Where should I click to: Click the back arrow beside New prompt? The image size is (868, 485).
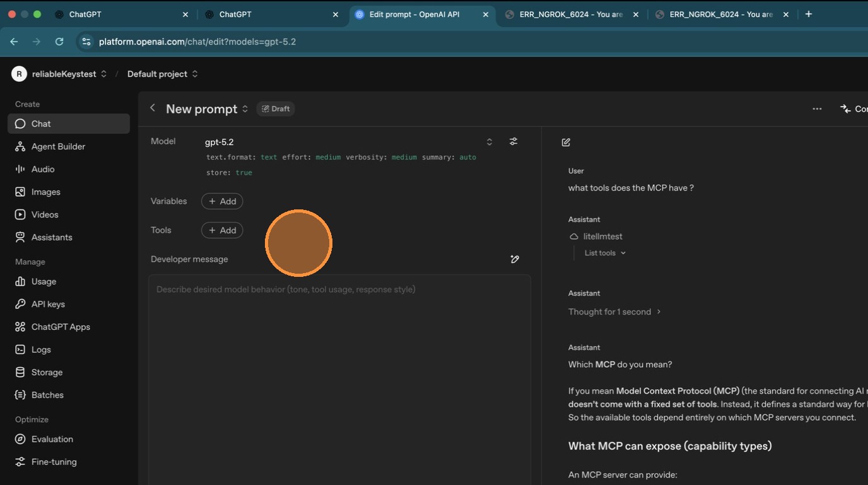(x=153, y=108)
